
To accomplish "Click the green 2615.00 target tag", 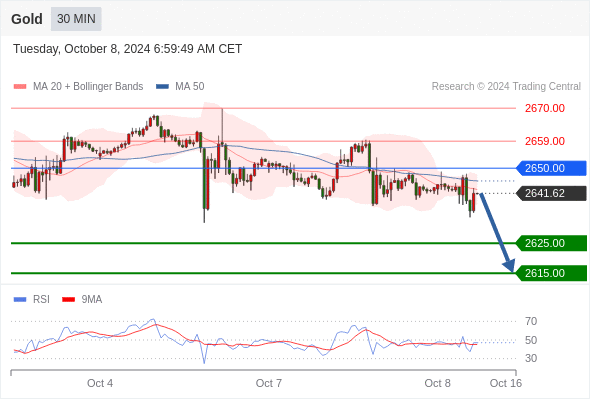I will pos(551,273).
